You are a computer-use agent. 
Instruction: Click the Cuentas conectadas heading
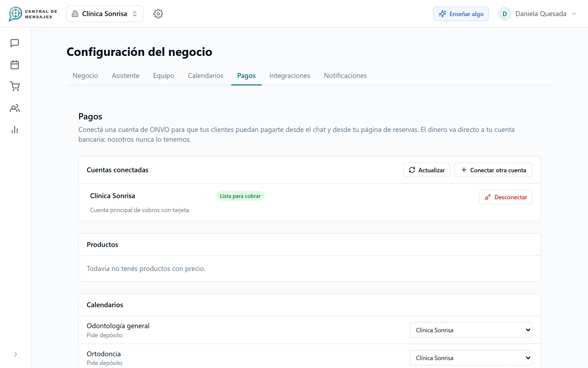point(118,170)
